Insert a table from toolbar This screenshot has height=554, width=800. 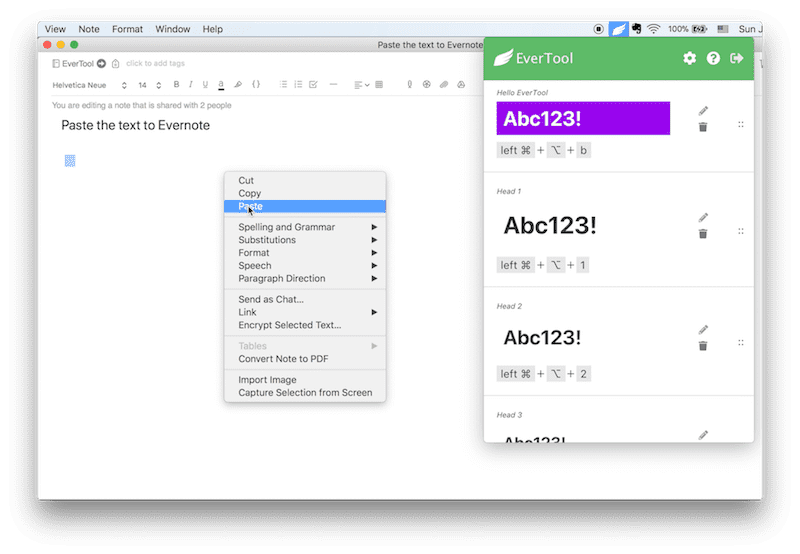coord(379,85)
